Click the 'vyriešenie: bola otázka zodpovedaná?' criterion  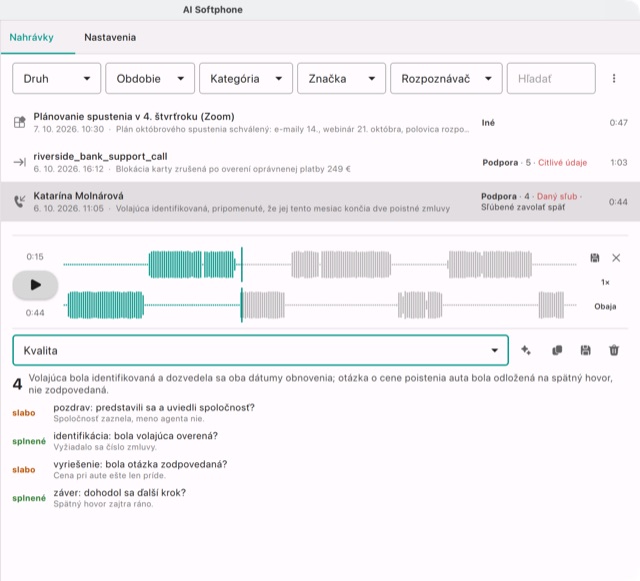tap(140, 464)
